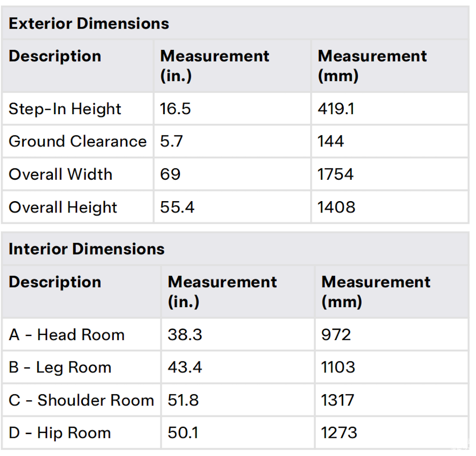Select the B - Leg Room row
This screenshot has width=476, height=456.
(235, 367)
